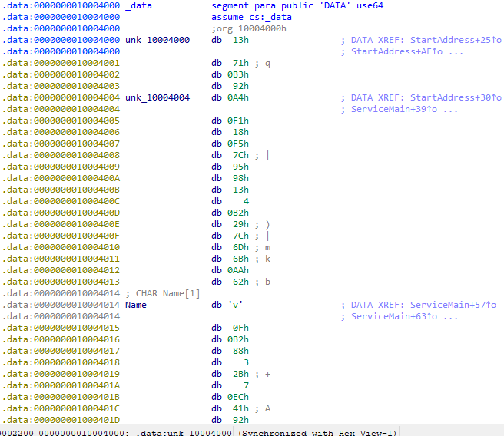This screenshot has height=436, width=504.
Task: Select the 0F1h byte value
Action: point(240,121)
